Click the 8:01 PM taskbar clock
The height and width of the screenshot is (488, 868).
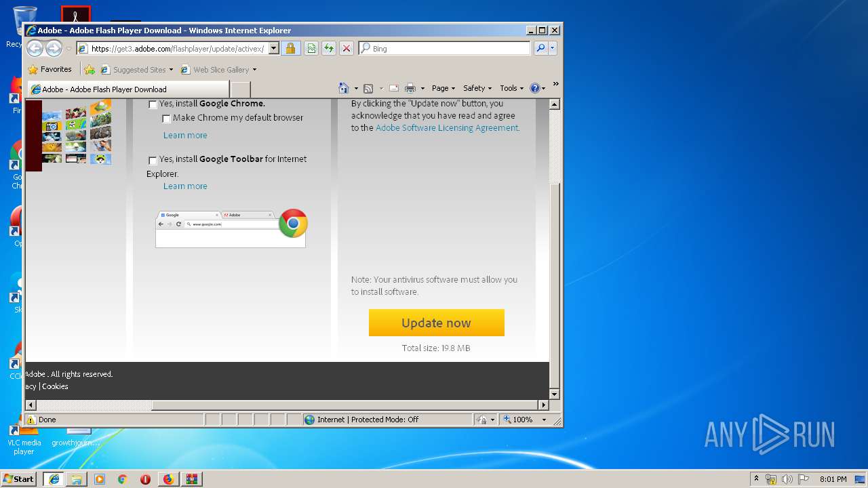(833, 479)
